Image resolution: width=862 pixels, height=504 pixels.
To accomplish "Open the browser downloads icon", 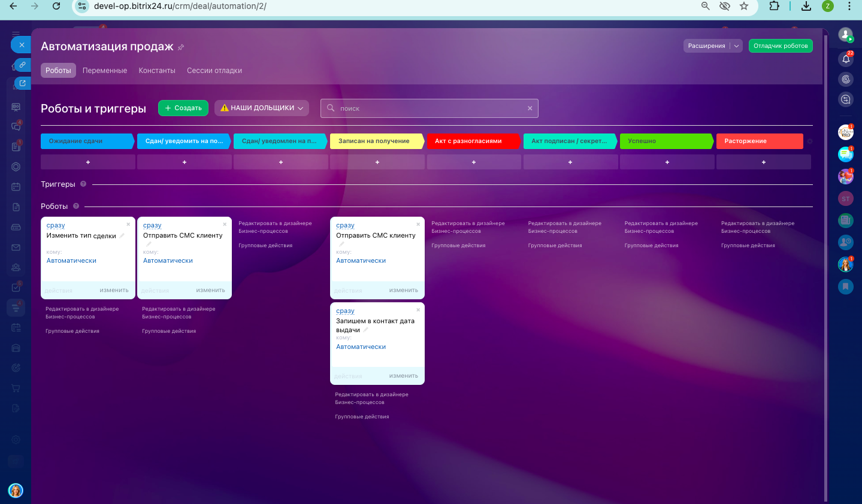I will point(806,6).
